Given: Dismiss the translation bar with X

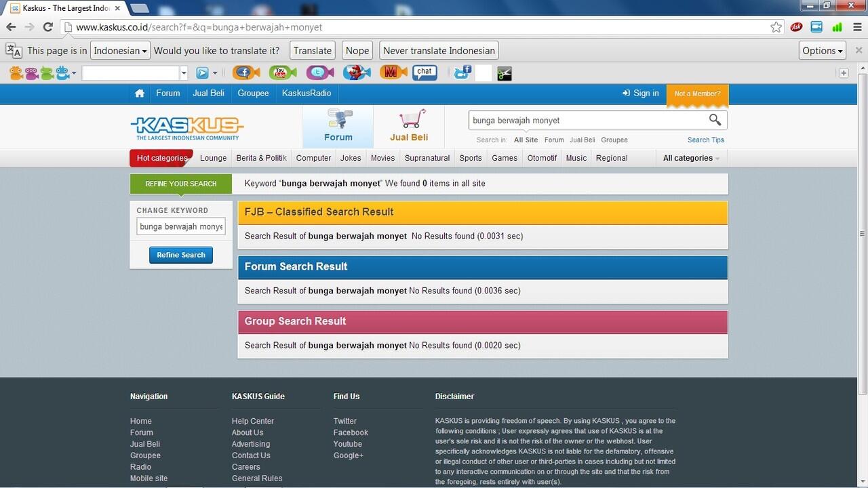Looking at the screenshot, I should tap(859, 50).
